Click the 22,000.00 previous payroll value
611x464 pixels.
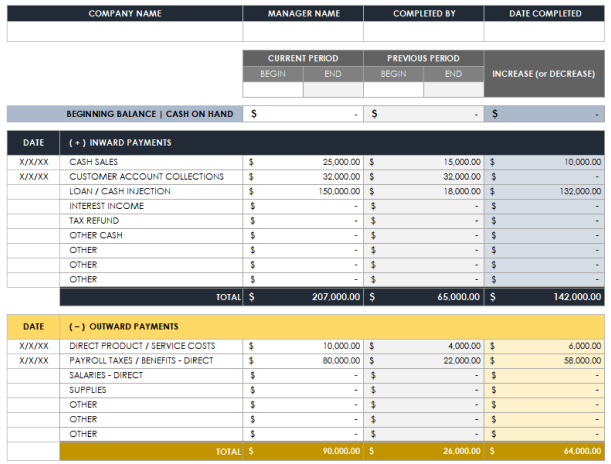462,360
